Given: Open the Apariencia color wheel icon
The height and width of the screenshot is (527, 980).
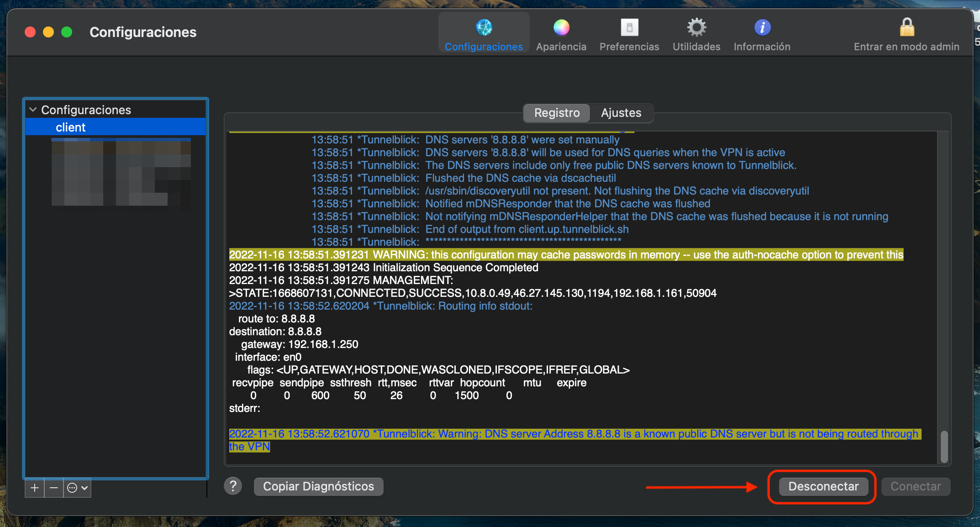Looking at the screenshot, I should click(561, 28).
